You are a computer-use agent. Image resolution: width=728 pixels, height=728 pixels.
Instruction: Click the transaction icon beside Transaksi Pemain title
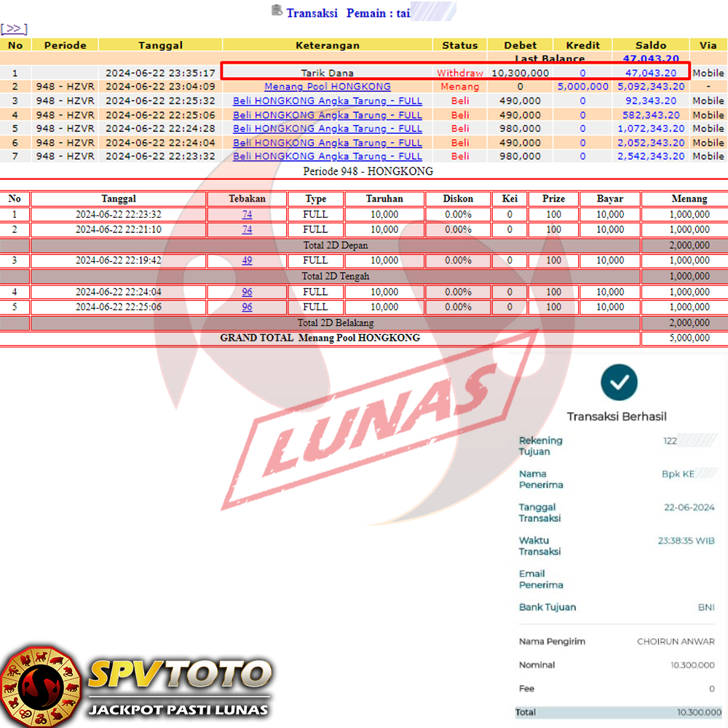[277, 10]
